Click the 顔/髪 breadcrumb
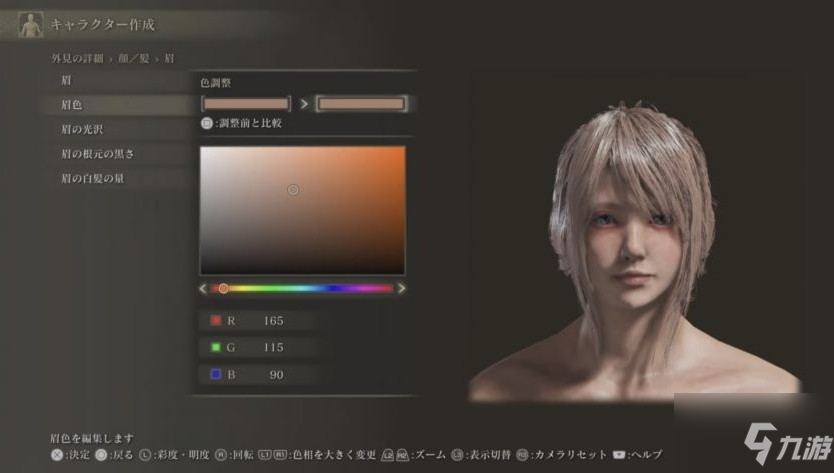The width and height of the screenshot is (834, 473). 134,59
